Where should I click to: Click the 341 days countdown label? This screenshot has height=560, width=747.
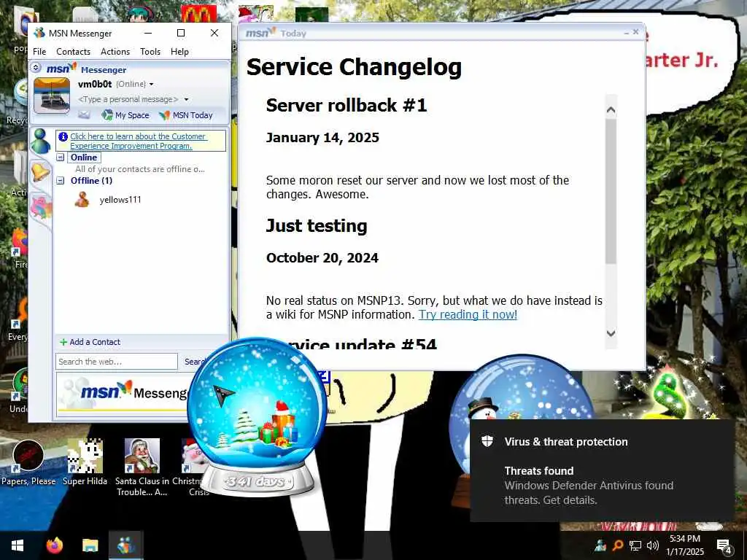coord(257,481)
